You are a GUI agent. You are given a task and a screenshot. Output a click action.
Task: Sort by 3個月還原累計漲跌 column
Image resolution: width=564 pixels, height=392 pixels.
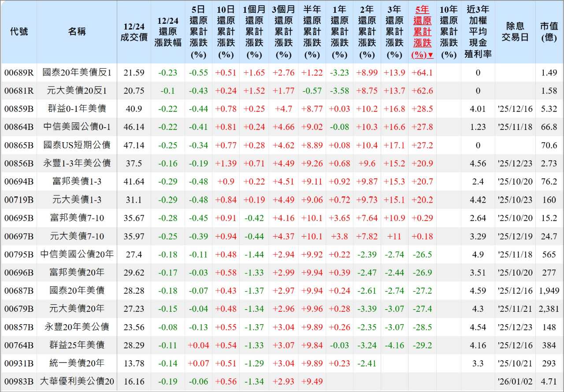pos(283,32)
